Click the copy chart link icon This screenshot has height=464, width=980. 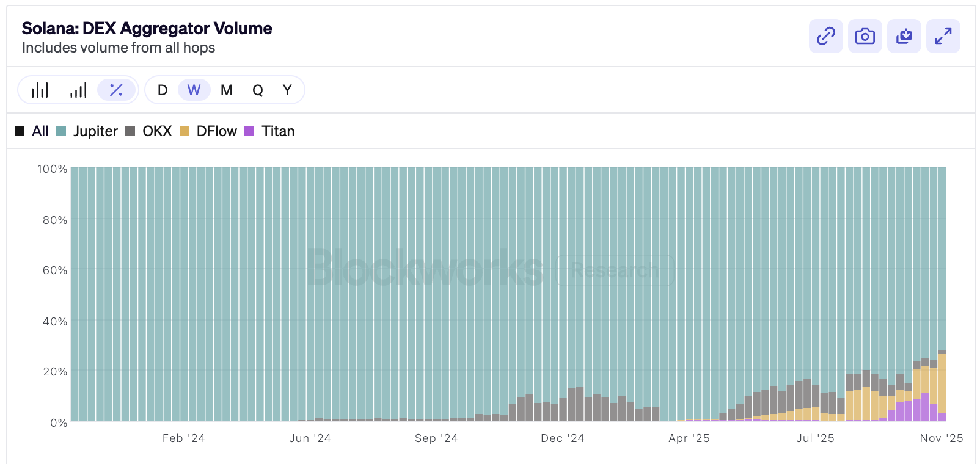[x=825, y=36]
